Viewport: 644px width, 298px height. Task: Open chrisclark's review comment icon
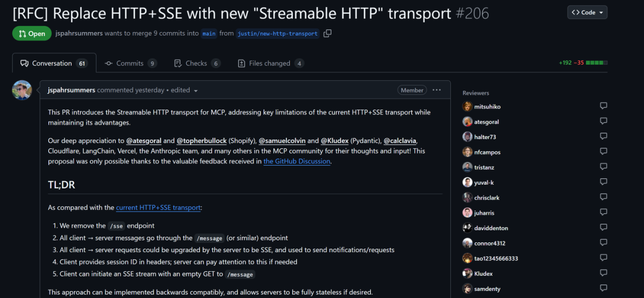point(603,197)
